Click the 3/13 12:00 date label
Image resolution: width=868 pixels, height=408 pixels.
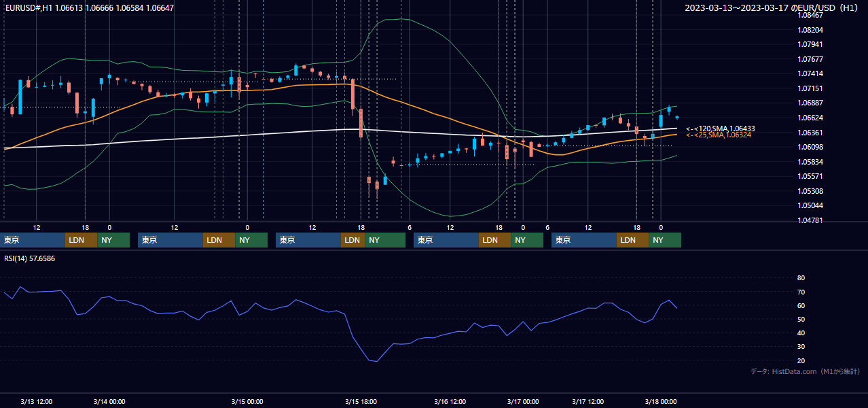(36, 401)
